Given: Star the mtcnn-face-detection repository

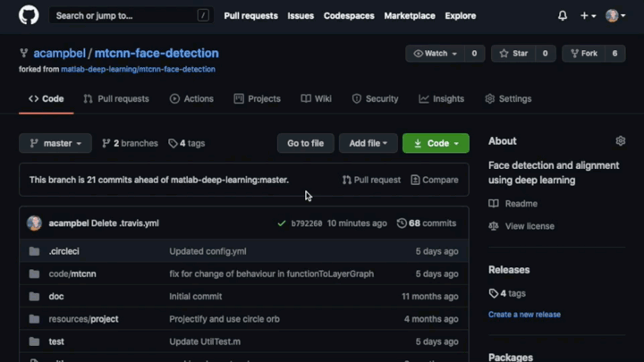Looking at the screenshot, I should point(513,54).
